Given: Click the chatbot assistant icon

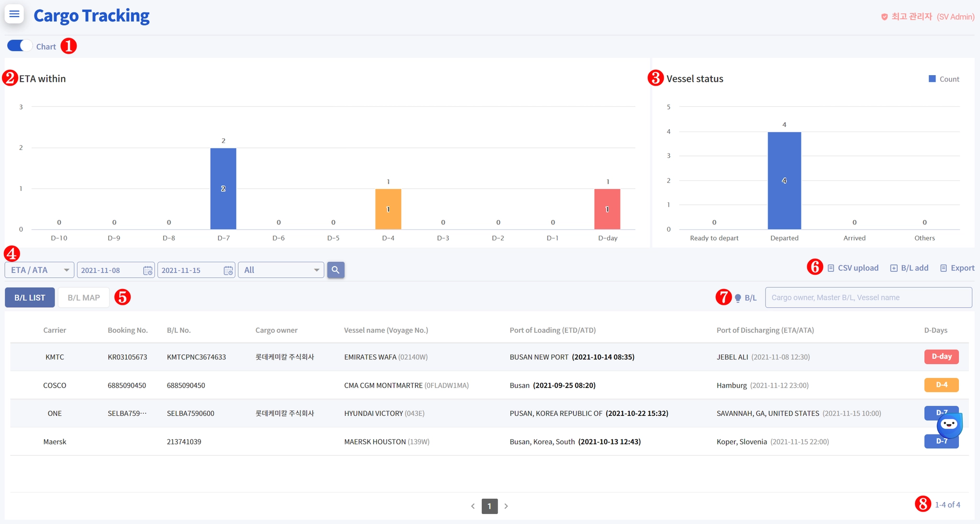Looking at the screenshot, I should click(x=949, y=424).
